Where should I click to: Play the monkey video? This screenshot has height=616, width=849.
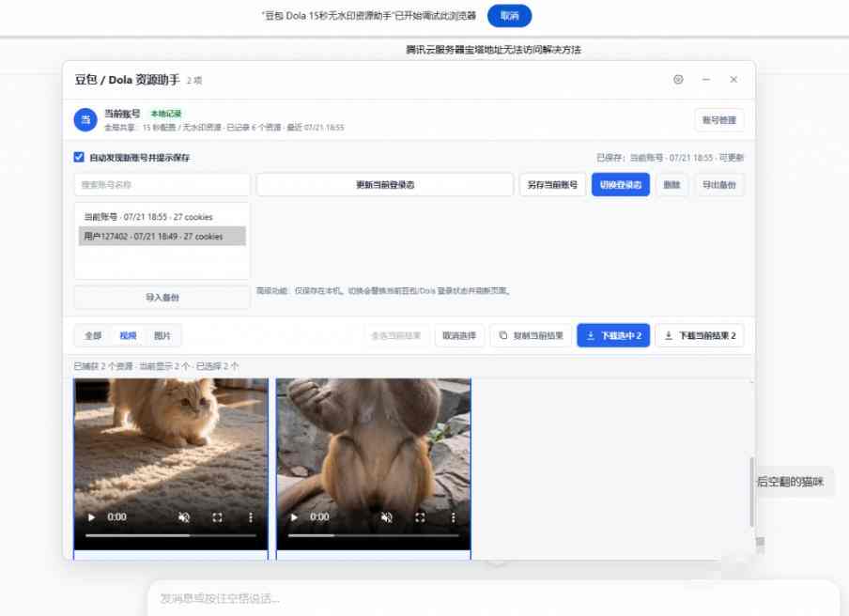point(294,517)
